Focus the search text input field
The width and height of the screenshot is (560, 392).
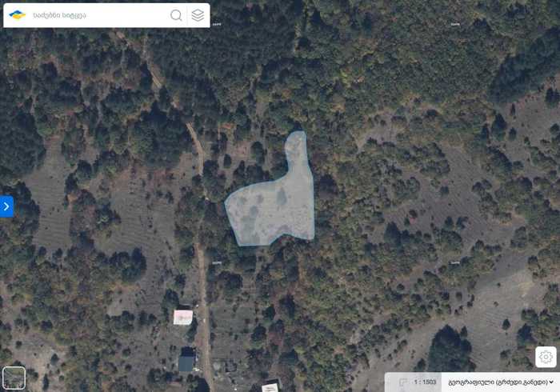click(100, 15)
